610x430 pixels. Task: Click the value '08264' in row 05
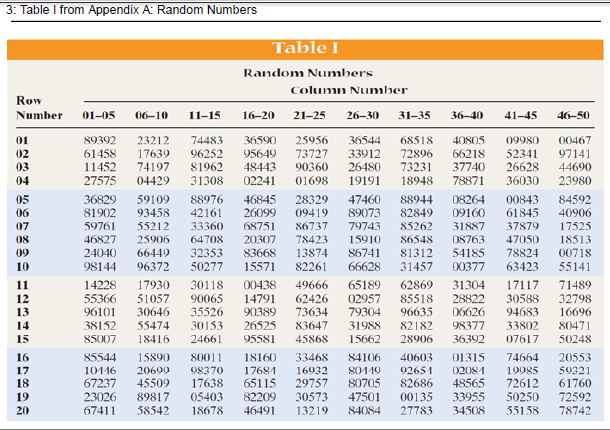pos(468,200)
